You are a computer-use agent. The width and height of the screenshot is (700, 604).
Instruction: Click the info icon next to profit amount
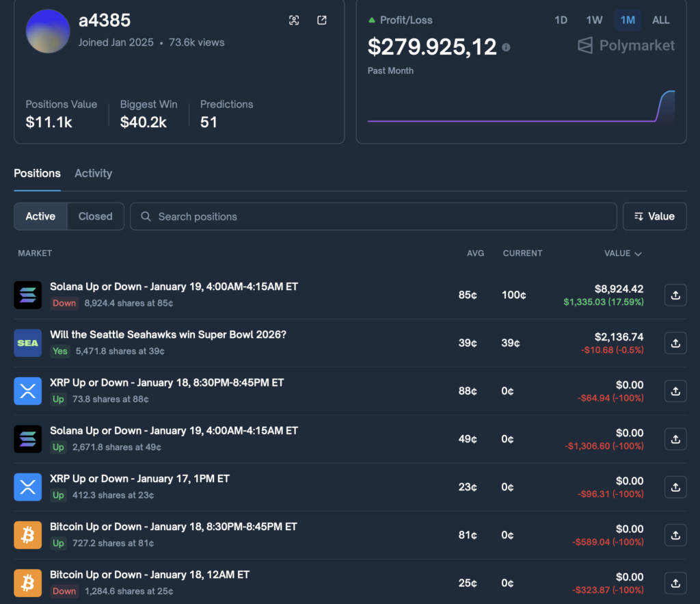[x=506, y=47]
